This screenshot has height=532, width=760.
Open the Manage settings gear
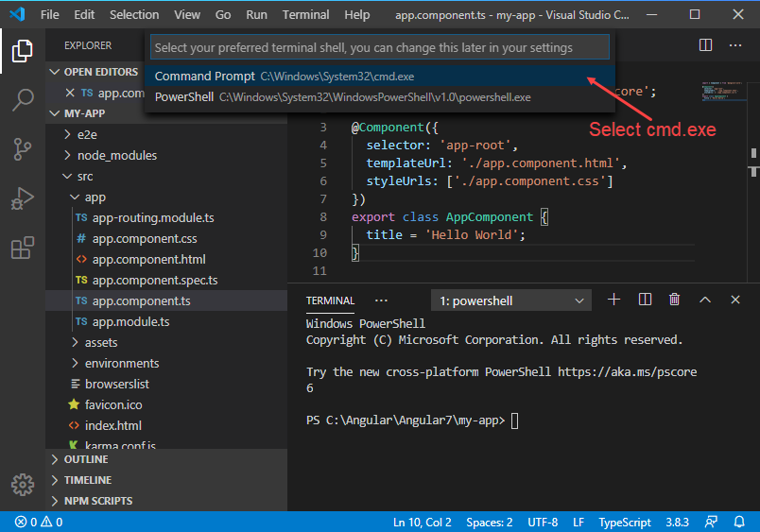point(23,485)
